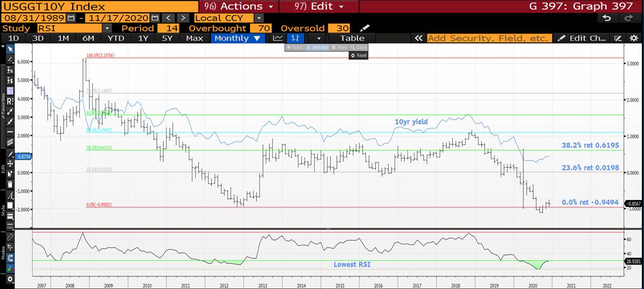Click the study edit pencil icon

(x=365, y=29)
